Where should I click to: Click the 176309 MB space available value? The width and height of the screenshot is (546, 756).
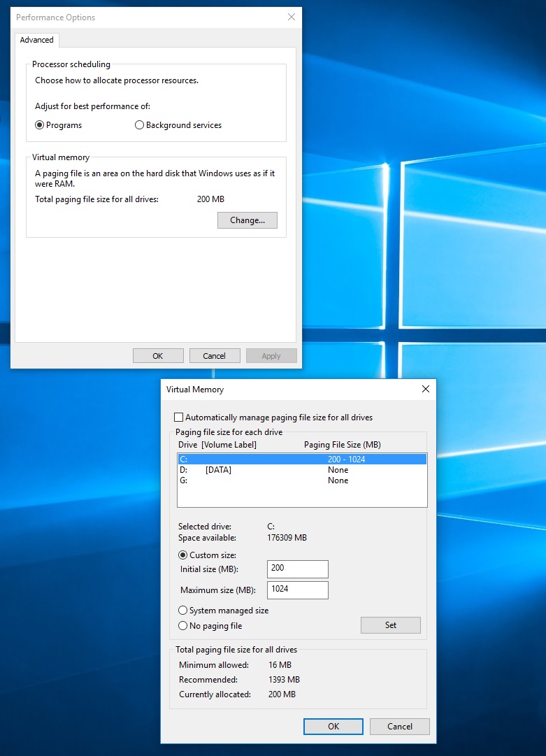click(287, 538)
